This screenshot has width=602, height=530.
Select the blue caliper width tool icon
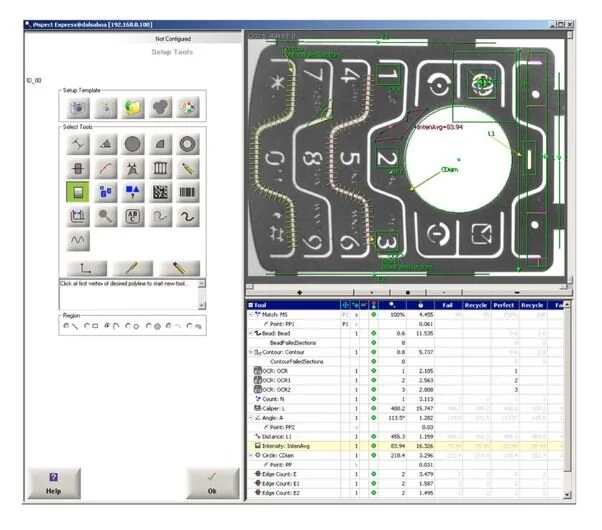(78, 216)
